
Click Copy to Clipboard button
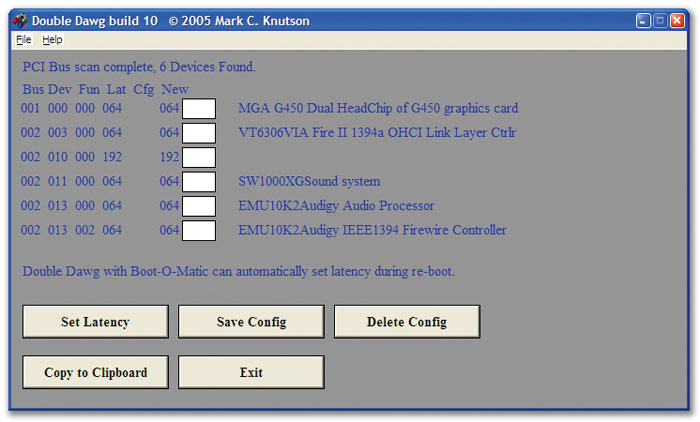coord(96,372)
